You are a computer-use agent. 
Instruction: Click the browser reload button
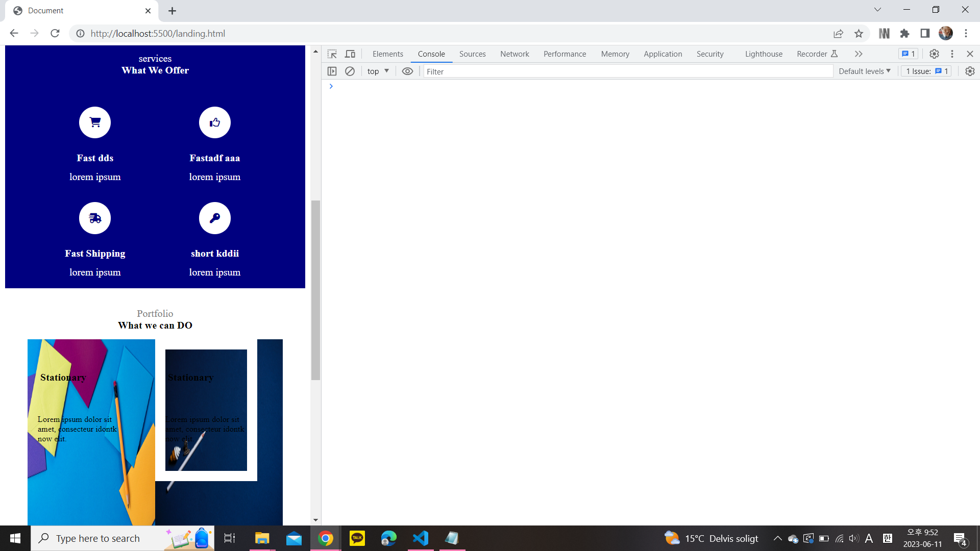(55, 33)
